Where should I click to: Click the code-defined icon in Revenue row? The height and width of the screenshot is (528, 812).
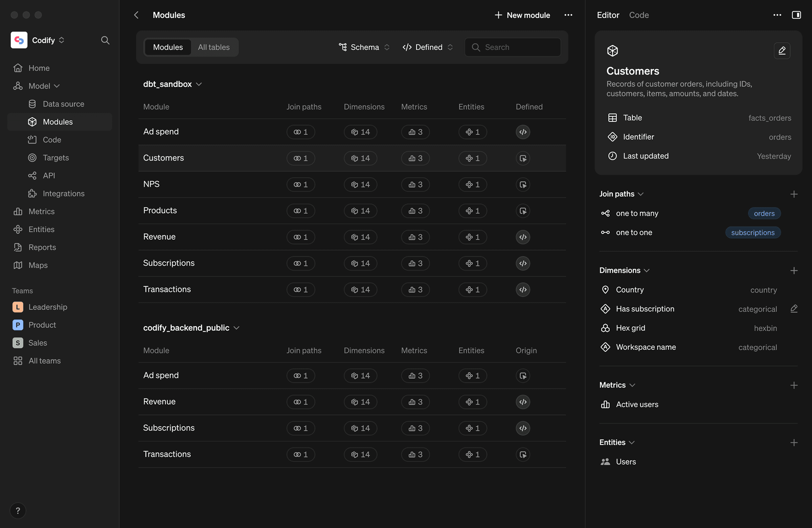pyautogui.click(x=523, y=237)
